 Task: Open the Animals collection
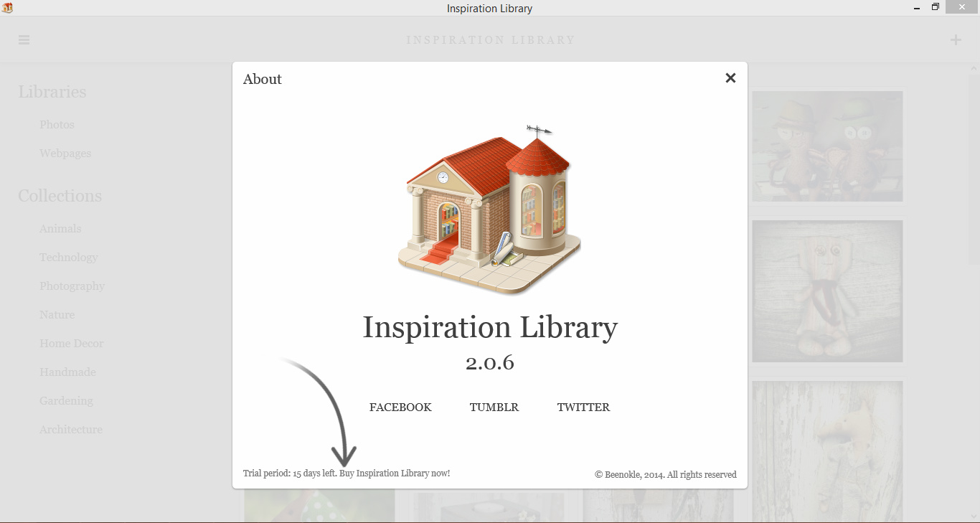click(x=60, y=229)
